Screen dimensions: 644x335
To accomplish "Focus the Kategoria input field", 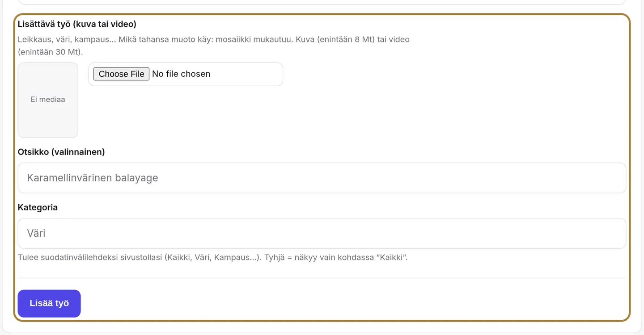I will [322, 233].
